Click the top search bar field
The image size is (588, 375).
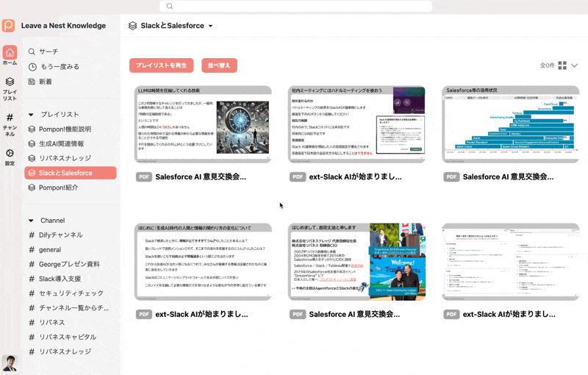click(x=294, y=6)
